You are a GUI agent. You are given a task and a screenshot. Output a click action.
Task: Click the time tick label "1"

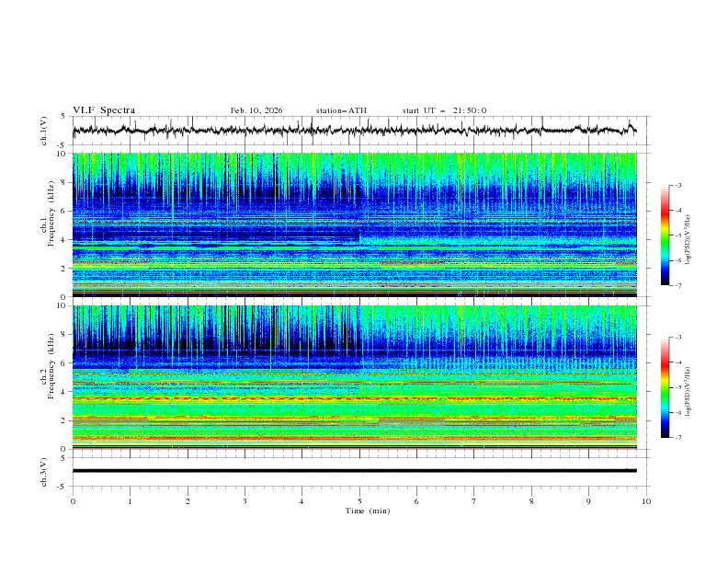pyautogui.click(x=131, y=501)
